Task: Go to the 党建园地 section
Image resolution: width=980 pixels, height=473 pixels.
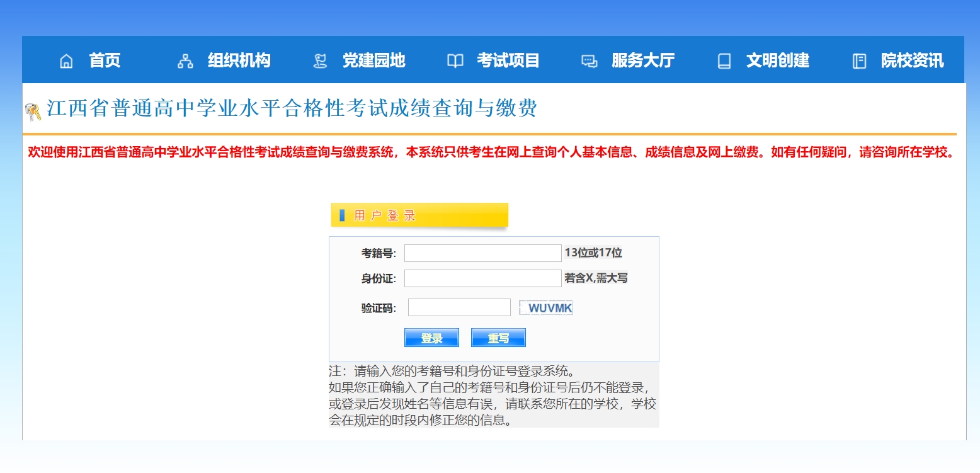Action: point(373,60)
